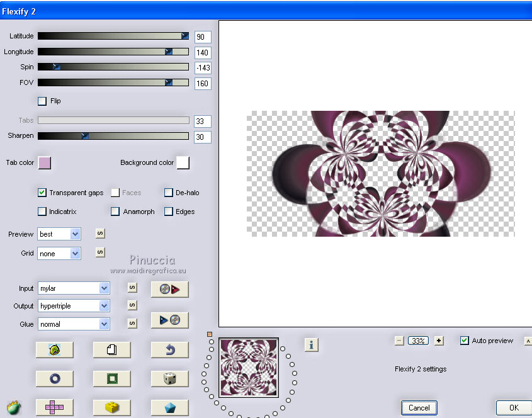
Task: Click the Sharpen slider track
Action: 113,136
